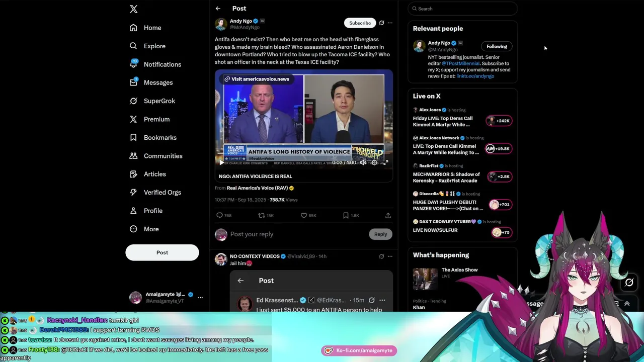Join RazörFist live space +2.8K
Image resolution: width=644 pixels, height=362 pixels.
499,176
